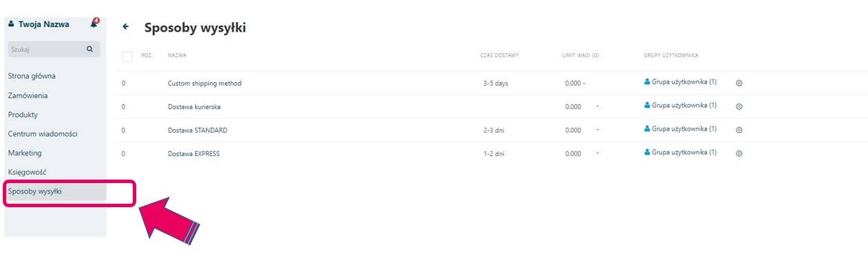Open the Dostawa EXPRESS shipping method

tap(194, 153)
